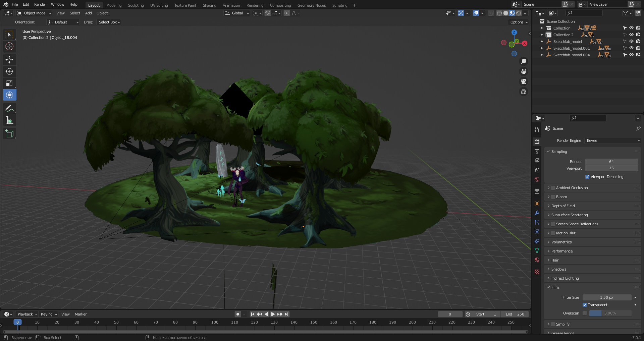Open the Output Properties tab
This screenshot has width=644, height=341.
click(x=537, y=151)
